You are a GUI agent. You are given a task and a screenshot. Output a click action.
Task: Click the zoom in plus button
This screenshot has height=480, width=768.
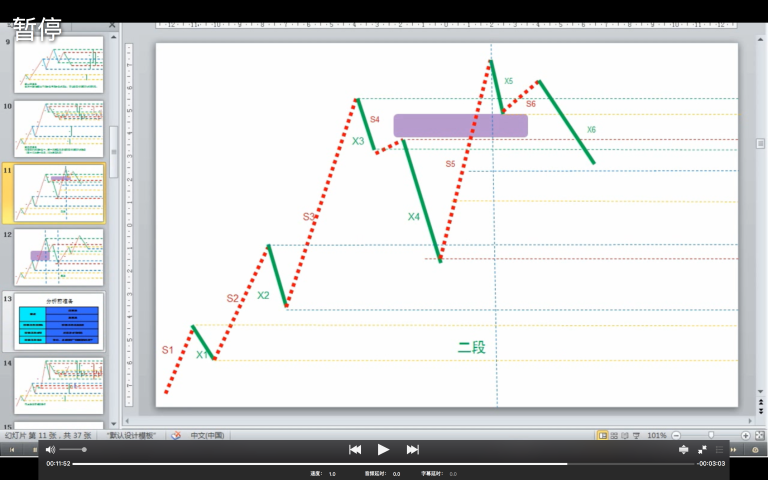tap(745, 436)
